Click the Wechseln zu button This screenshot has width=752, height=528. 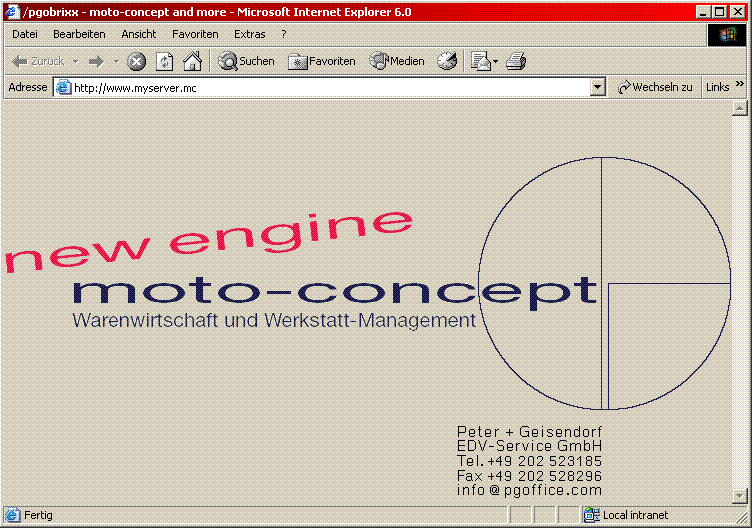656,88
